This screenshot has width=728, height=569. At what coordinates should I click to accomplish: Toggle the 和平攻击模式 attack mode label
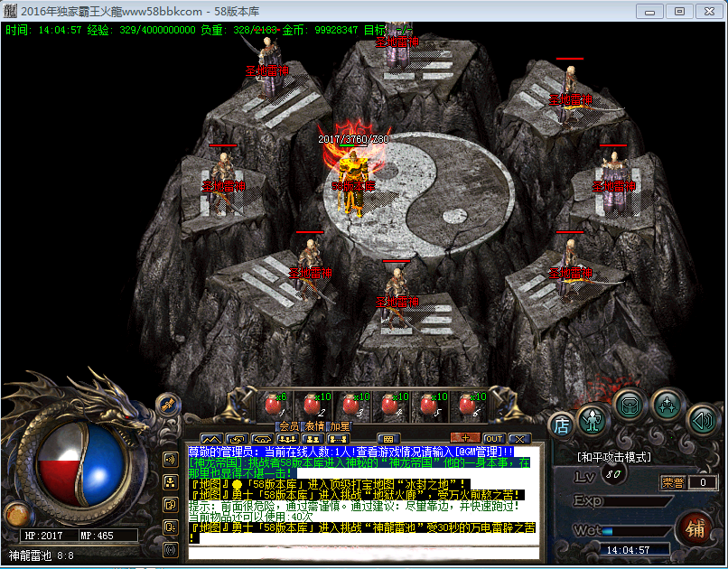tap(613, 457)
